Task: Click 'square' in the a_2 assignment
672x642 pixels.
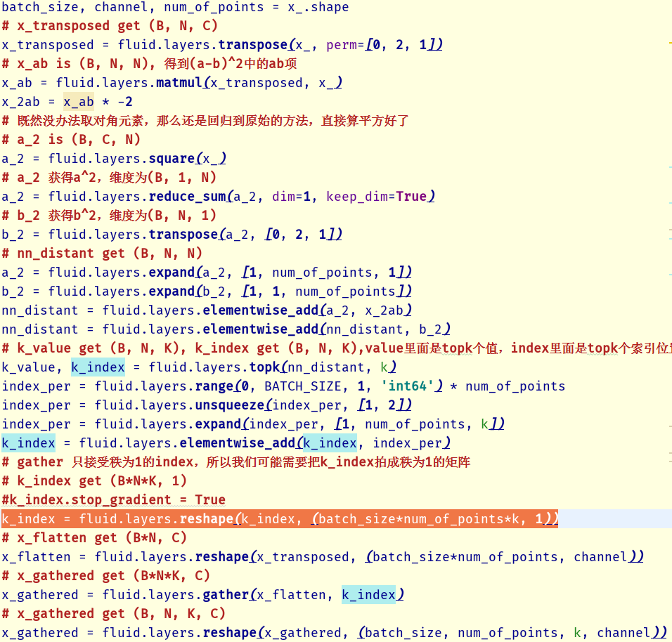Action: click(172, 159)
